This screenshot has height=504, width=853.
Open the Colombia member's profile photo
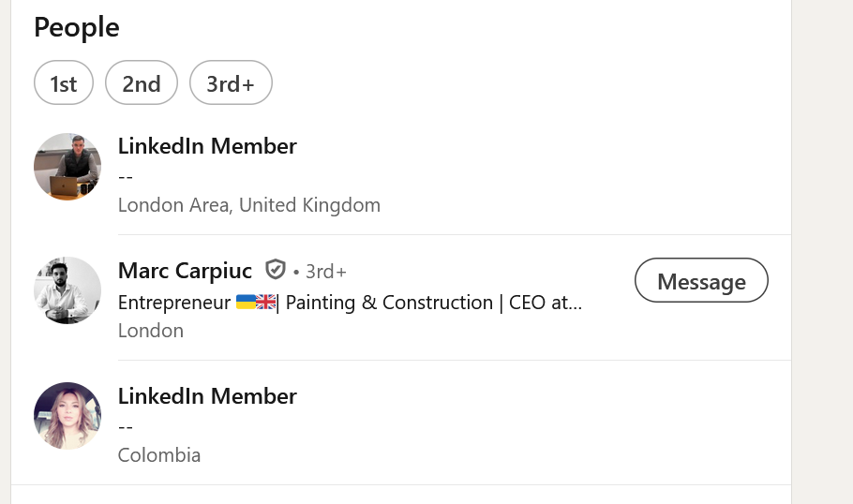[x=67, y=416]
